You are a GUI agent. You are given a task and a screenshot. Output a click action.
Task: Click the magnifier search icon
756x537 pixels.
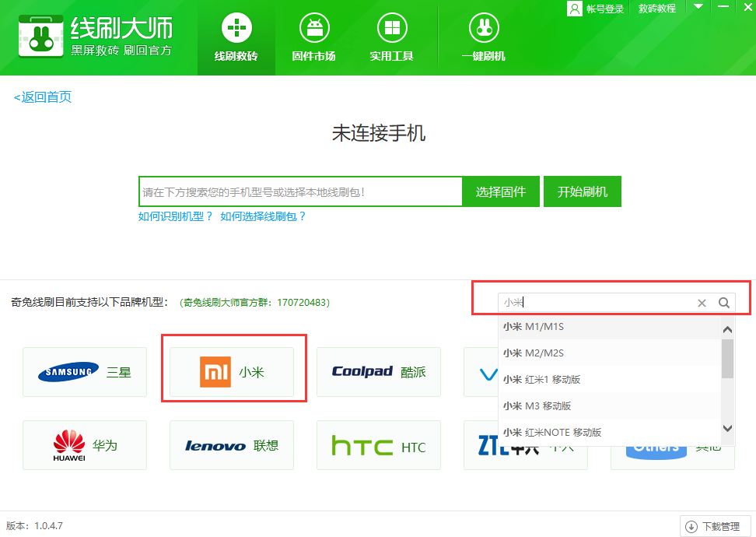(x=723, y=303)
